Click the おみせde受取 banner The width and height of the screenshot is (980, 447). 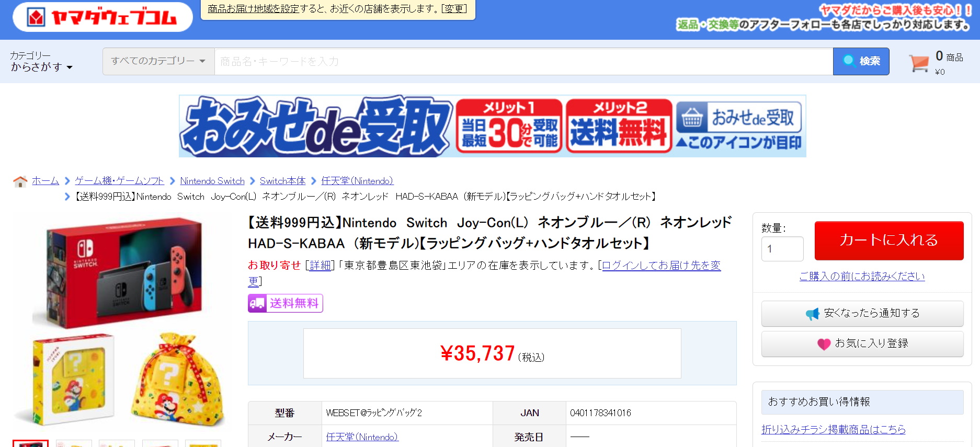tap(493, 126)
